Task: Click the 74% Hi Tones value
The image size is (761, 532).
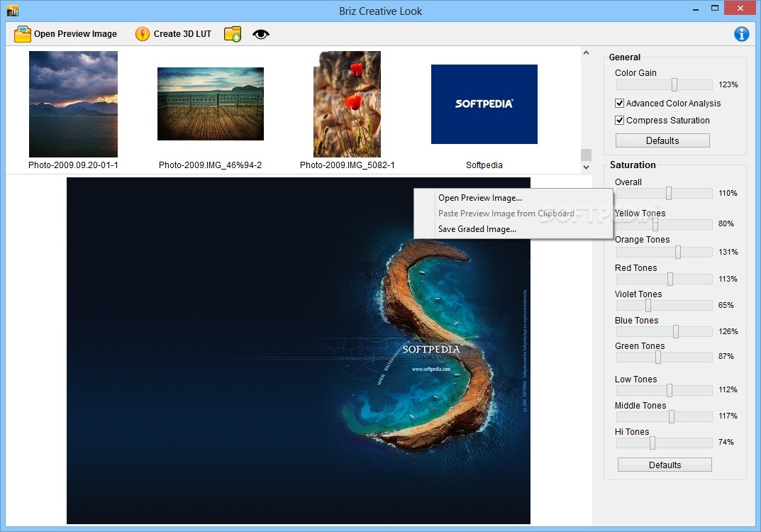Action: [x=726, y=442]
